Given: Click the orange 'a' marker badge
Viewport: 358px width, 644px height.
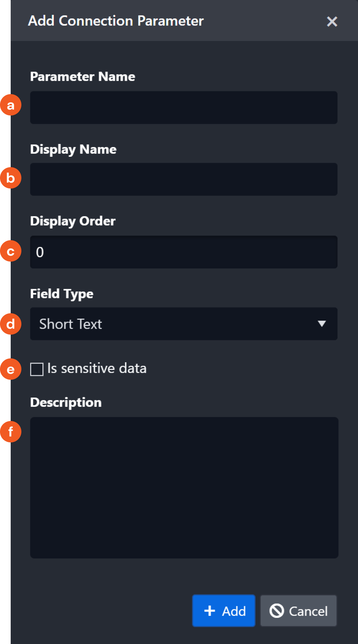Looking at the screenshot, I should point(11,105).
